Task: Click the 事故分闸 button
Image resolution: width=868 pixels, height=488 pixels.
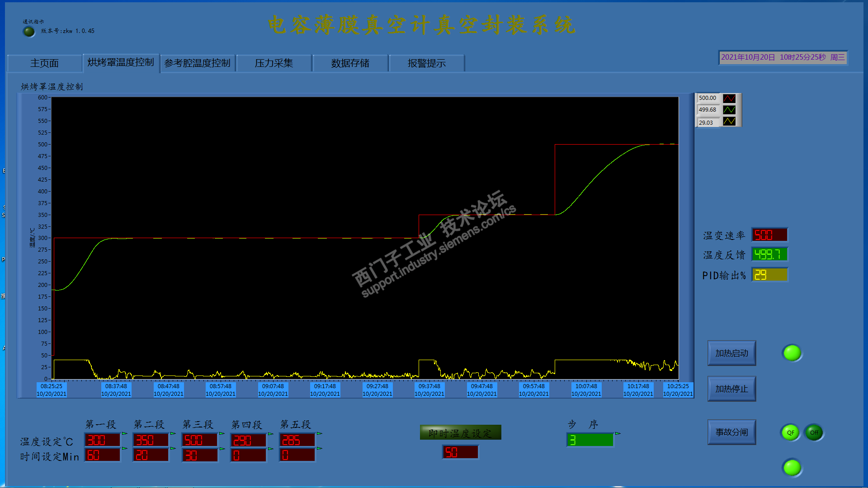Action: 731,432
